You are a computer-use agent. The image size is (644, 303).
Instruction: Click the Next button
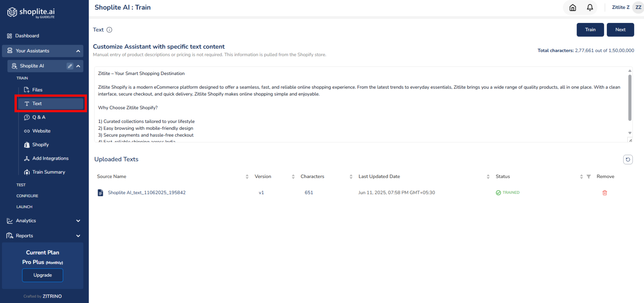620,30
